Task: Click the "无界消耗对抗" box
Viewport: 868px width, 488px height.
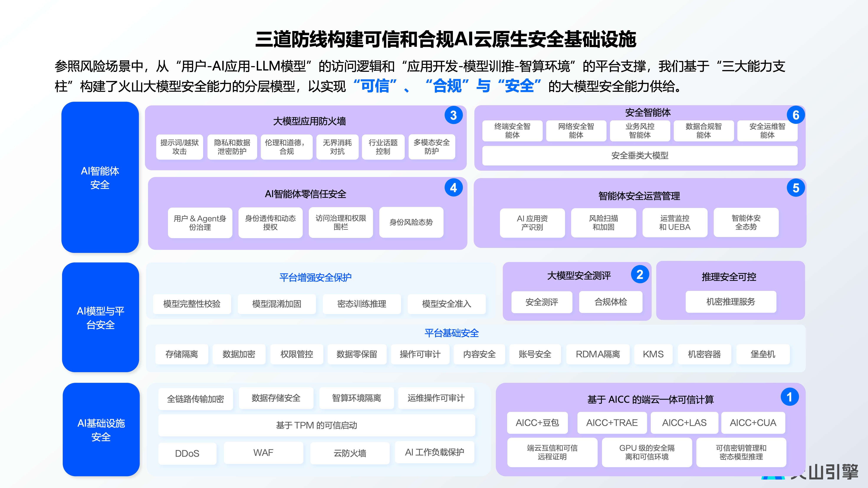Action: (337, 147)
